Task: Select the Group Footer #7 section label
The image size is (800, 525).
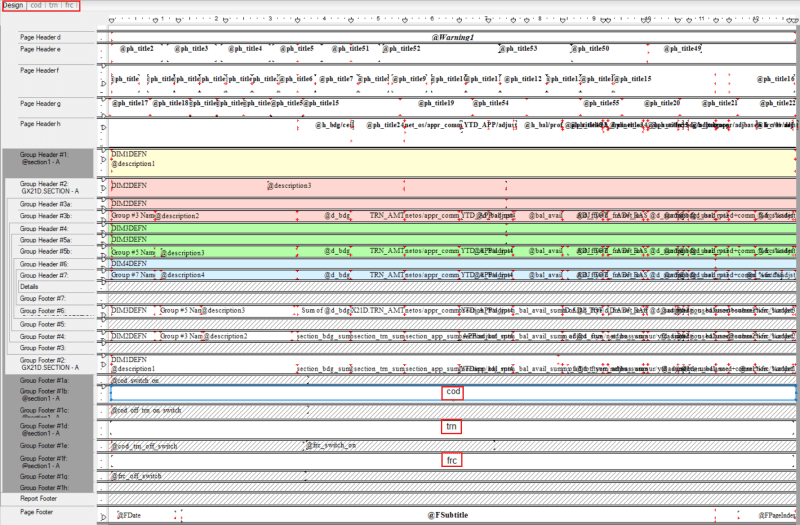Action: coord(43,298)
